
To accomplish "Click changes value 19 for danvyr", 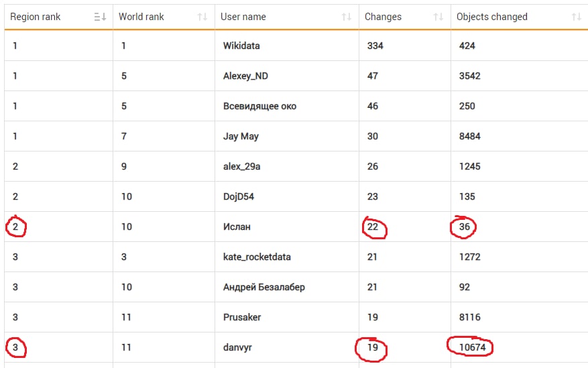I will (372, 348).
